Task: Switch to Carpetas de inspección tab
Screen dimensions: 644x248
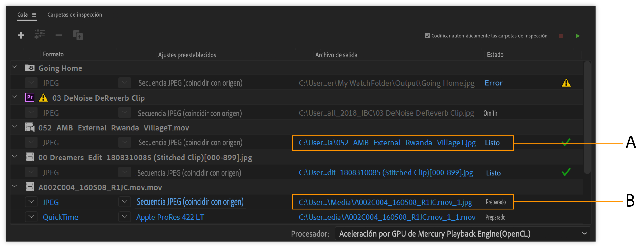Action: pos(75,15)
